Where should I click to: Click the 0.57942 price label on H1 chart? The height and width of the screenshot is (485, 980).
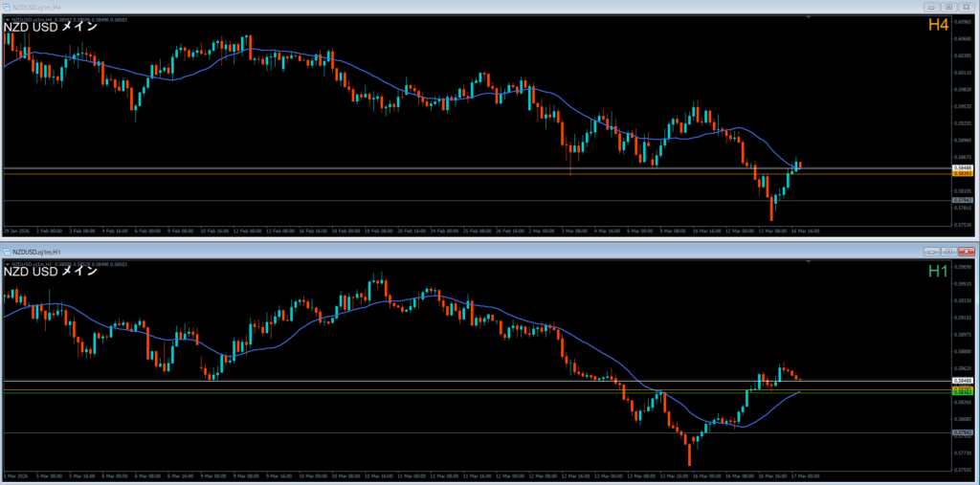964,432
